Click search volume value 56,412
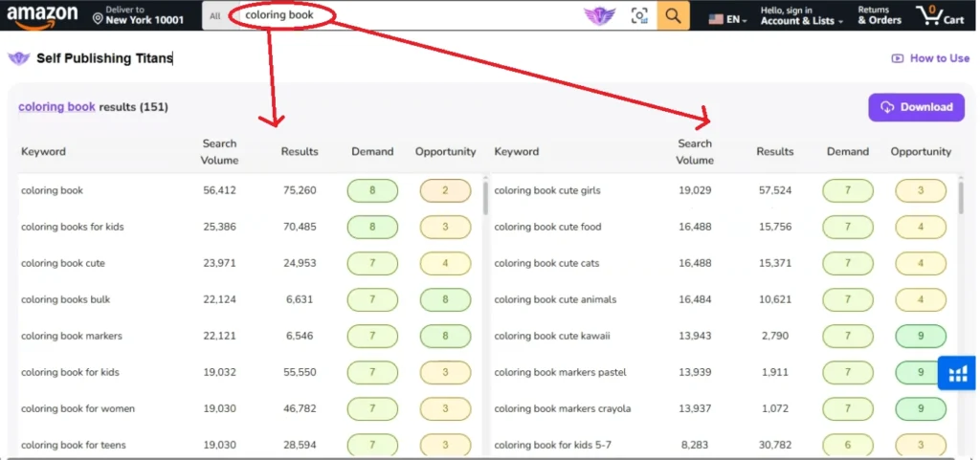This screenshot has width=980, height=460. pyautogui.click(x=219, y=190)
